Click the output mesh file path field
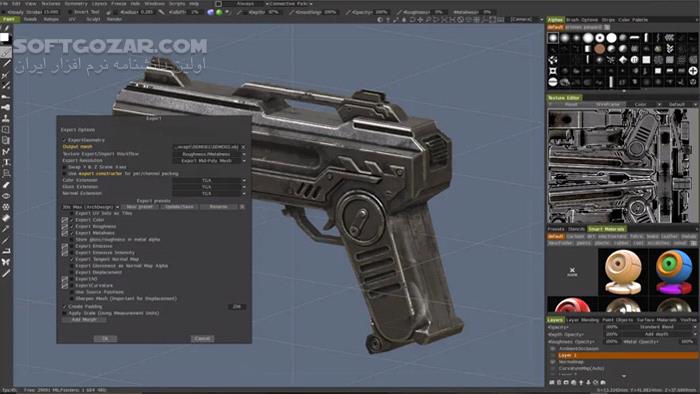The width and height of the screenshot is (700, 394). [206, 147]
